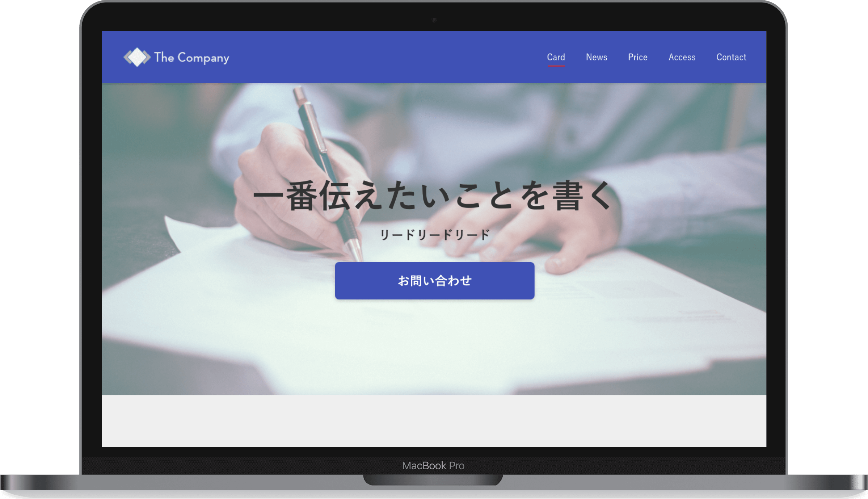Click the Card tab in navigation
The image size is (868, 499).
(556, 57)
